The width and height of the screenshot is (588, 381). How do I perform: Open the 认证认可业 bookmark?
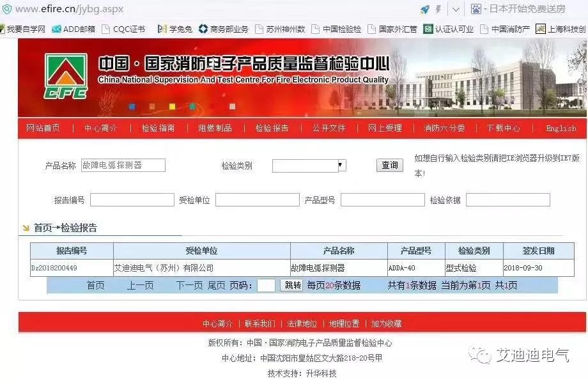[449, 29]
